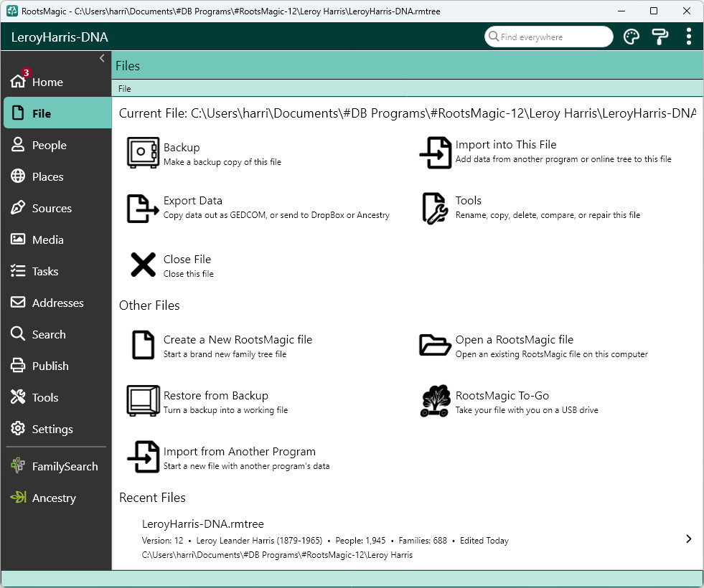Click Create a New RootsMagic file title
The width and height of the screenshot is (704, 588).
pos(238,339)
